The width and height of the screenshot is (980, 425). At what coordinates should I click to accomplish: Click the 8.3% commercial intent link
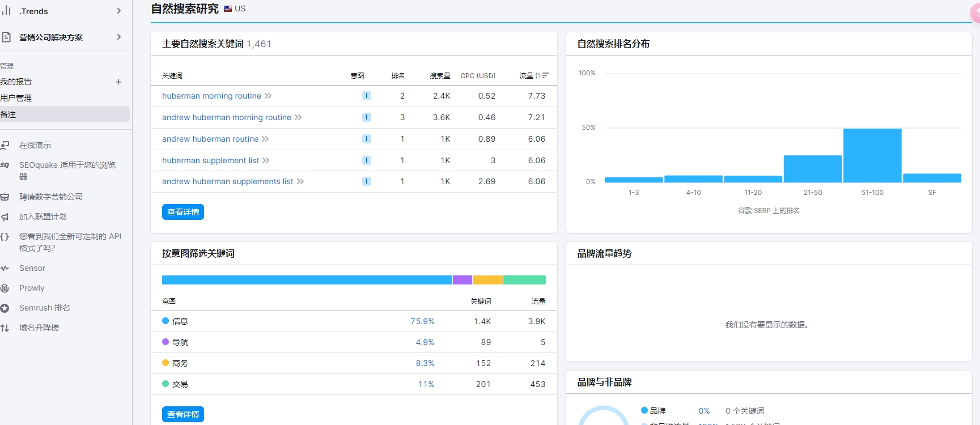pyautogui.click(x=425, y=363)
